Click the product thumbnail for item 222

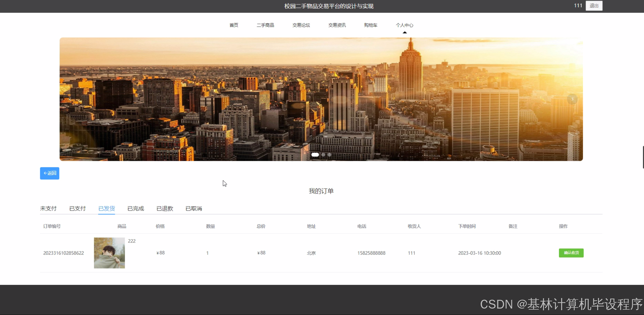click(x=109, y=253)
